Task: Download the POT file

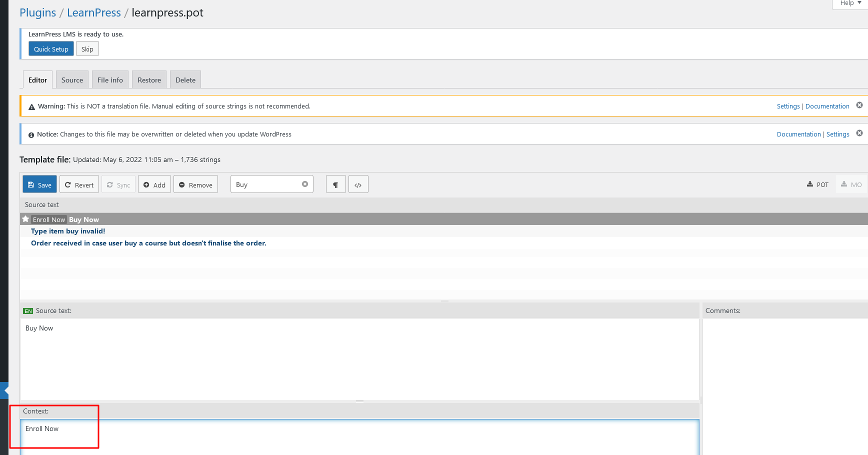Action: (x=817, y=184)
